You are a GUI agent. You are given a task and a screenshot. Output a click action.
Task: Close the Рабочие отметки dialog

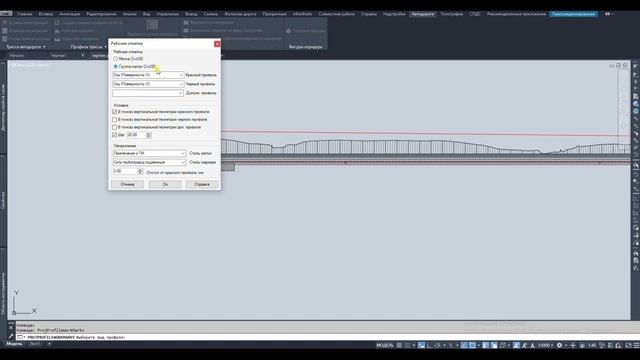coord(217,44)
